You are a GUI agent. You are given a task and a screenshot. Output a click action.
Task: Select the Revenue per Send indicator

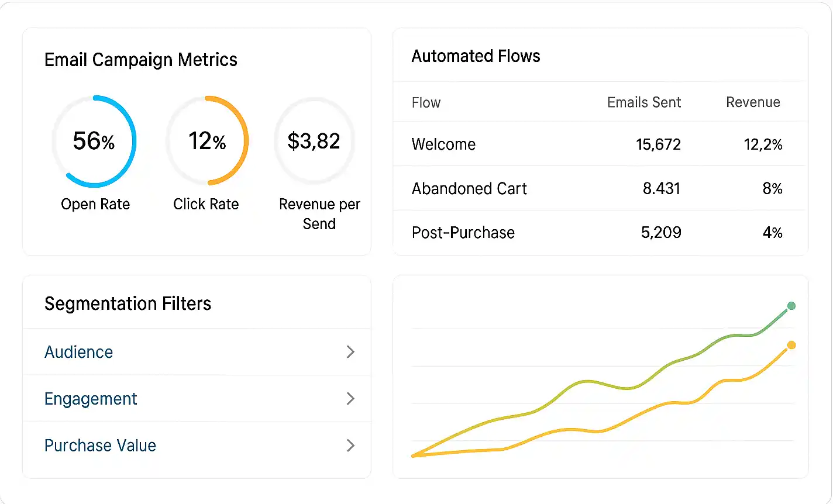tap(314, 140)
